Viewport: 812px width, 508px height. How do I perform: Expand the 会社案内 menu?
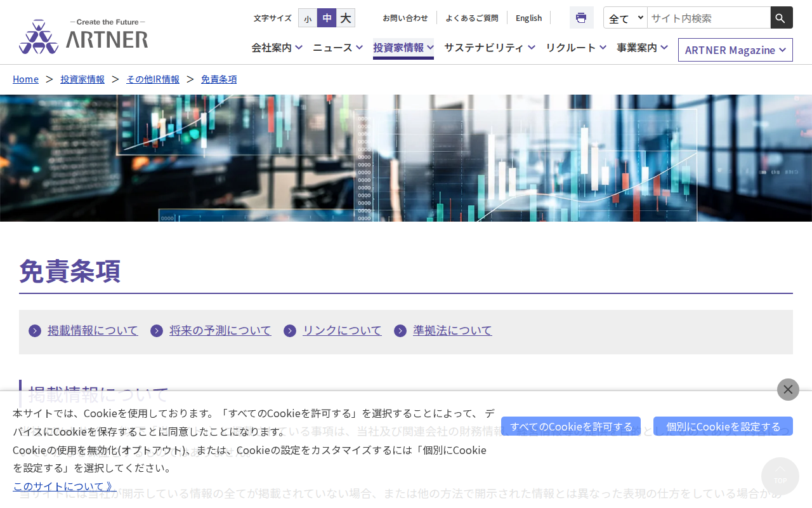click(277, 48)
